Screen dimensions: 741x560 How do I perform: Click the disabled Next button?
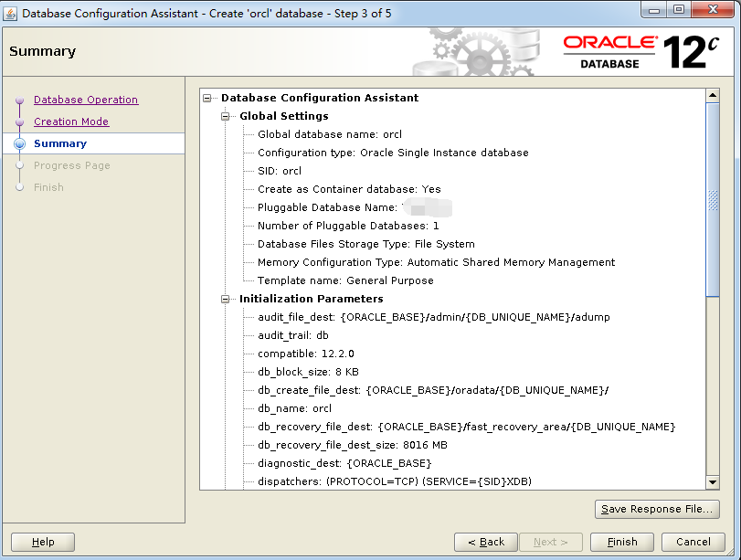(x=551, y=542)
